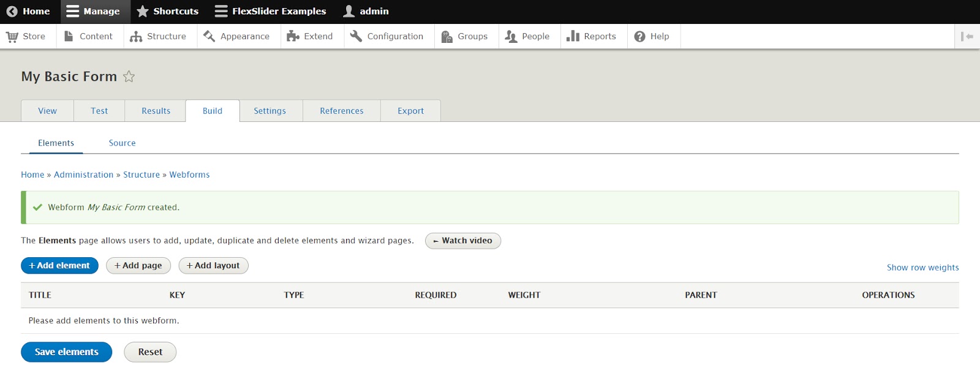Open Extend puzzle piece icon
Viewport: 980px width, 373px height.
(x=293, y=37)
